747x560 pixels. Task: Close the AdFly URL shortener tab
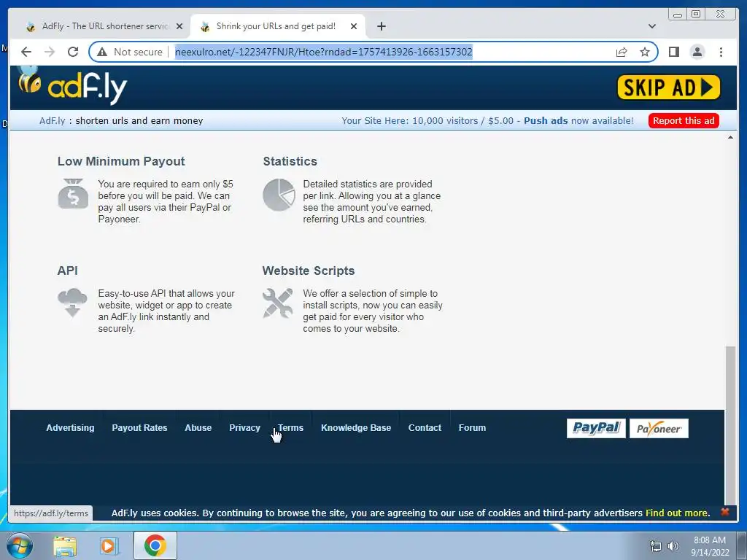pos(179,27)
